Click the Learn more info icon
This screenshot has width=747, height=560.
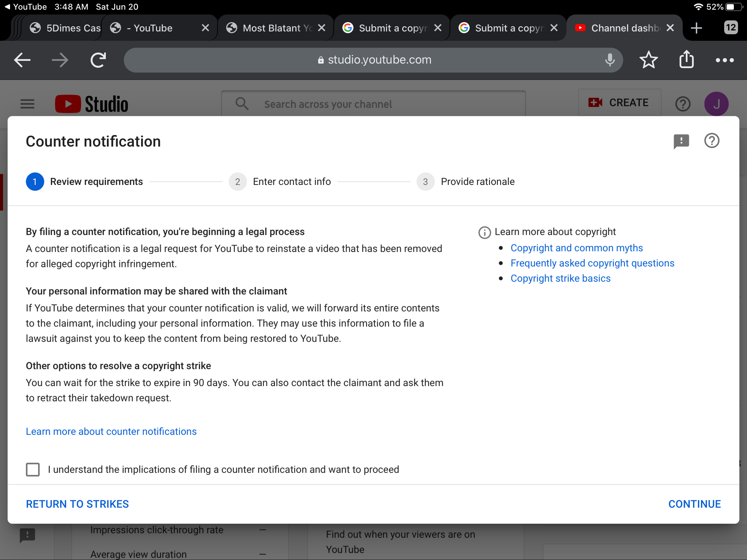[485, 233]
